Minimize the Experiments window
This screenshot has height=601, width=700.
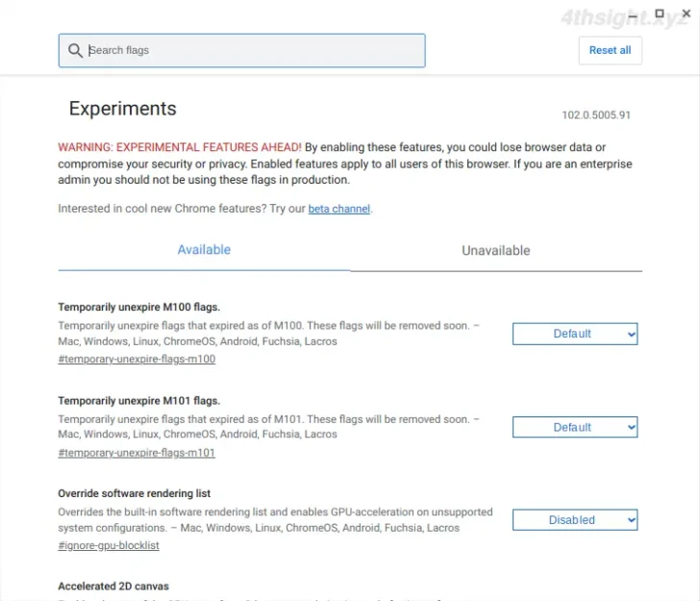click(x=633, y=16)
